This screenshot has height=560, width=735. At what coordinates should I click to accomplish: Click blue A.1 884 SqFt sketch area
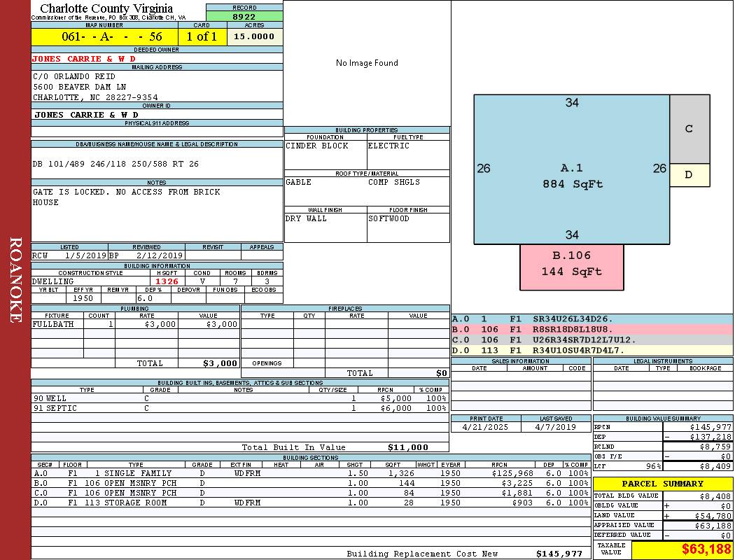(x=571, y=169)
